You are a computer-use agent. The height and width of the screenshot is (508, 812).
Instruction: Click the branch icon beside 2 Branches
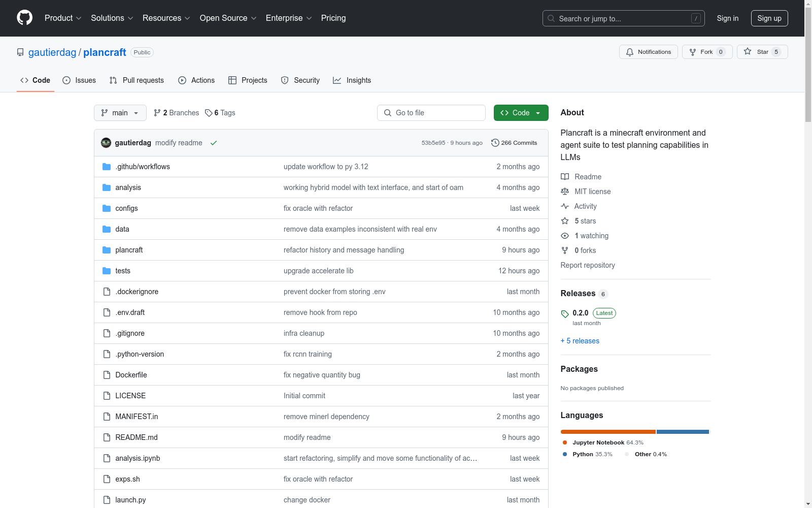(x=157, y=113)
